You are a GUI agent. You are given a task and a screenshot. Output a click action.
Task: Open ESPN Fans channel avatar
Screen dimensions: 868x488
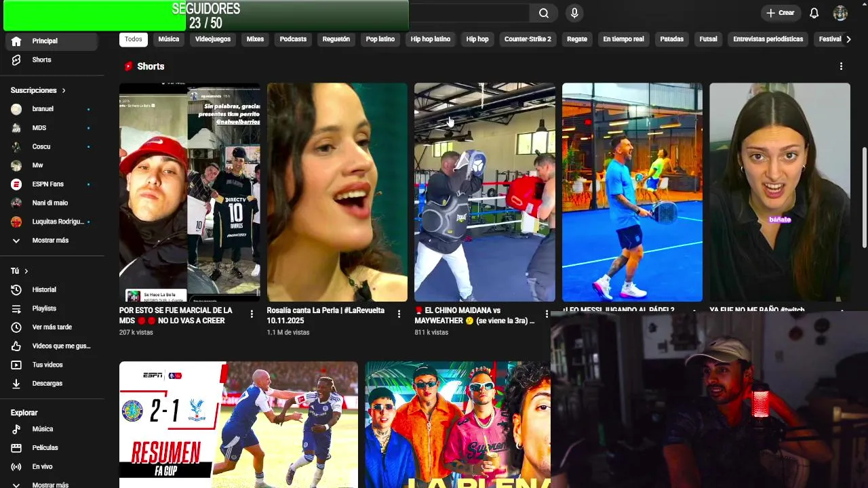[16, 184]
